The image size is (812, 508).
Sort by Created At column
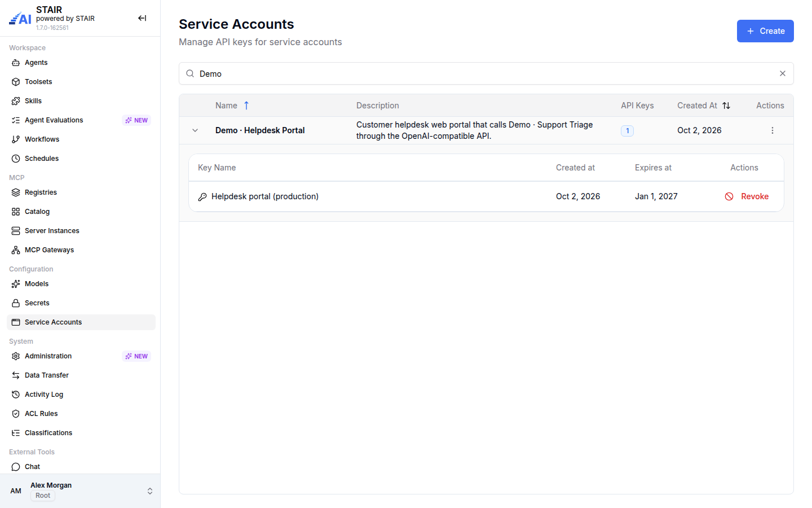click(704, 106)
